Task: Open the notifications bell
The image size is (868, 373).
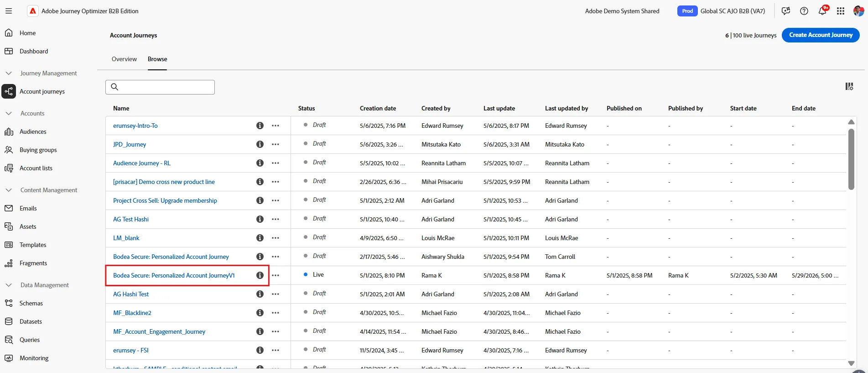Action: pyautogui.click(x=822, y=11)
